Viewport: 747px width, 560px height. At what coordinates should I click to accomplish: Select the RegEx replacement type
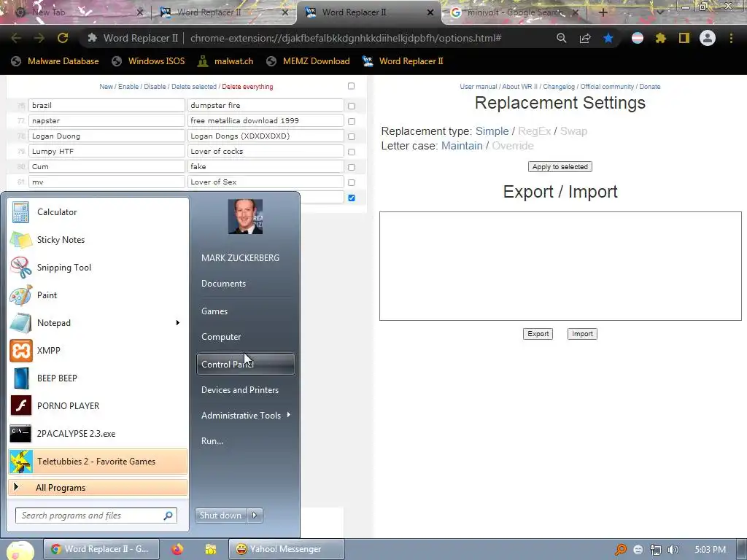534,131
